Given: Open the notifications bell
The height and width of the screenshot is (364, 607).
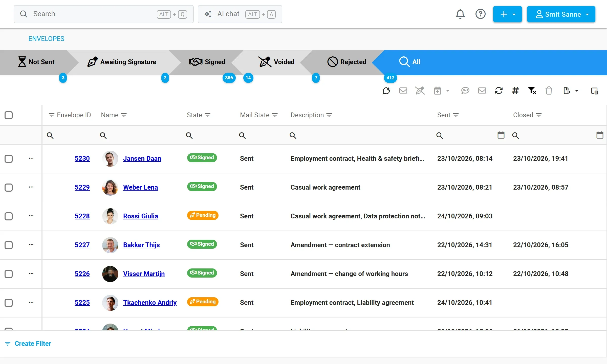Looking at the screenshot, I should point(460,14).
